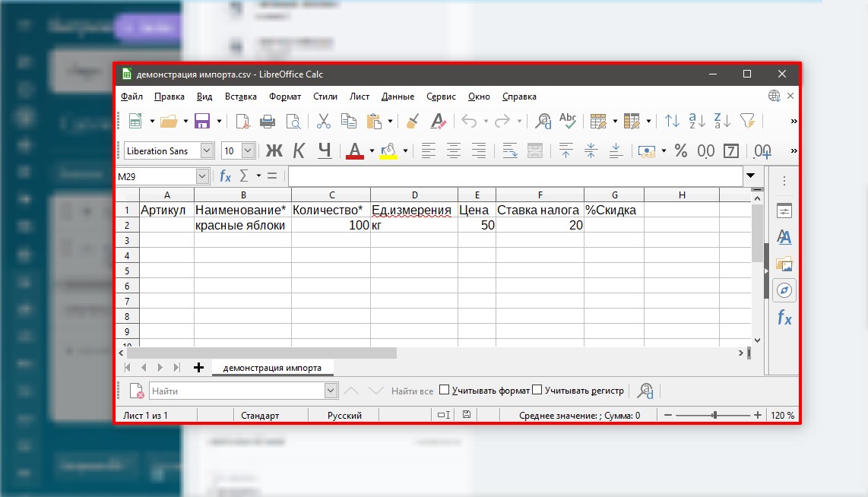Click the Найти все button
Screen dimensions: 868x497
(x=412, y=391)
